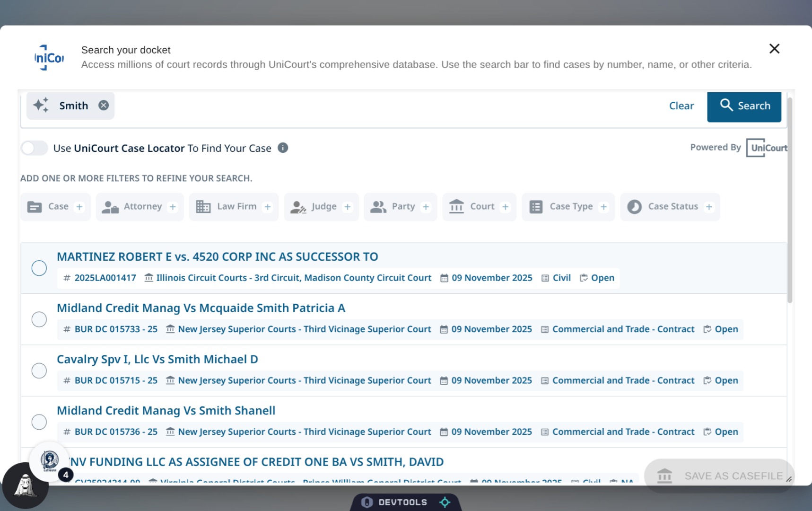Click the Search button
Image resolution: width=812 pixels, height=511 pixels.
click(x=744, y=106)
